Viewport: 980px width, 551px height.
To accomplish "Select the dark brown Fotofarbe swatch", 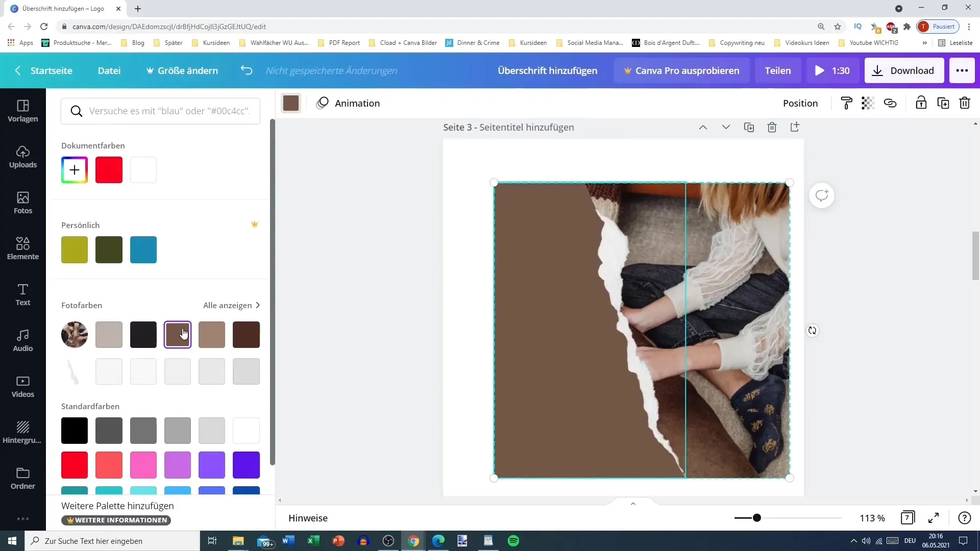I will [x=247, y=334].
